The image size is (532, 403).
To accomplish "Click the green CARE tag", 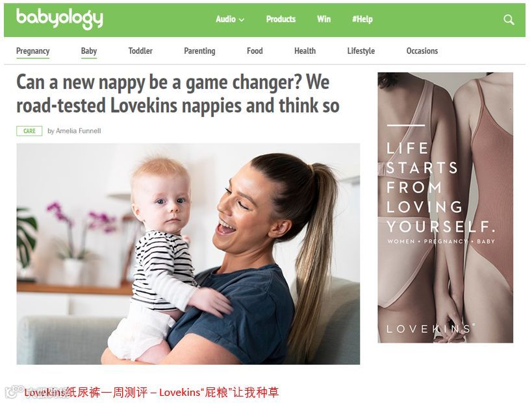I will tap(29, 131).
